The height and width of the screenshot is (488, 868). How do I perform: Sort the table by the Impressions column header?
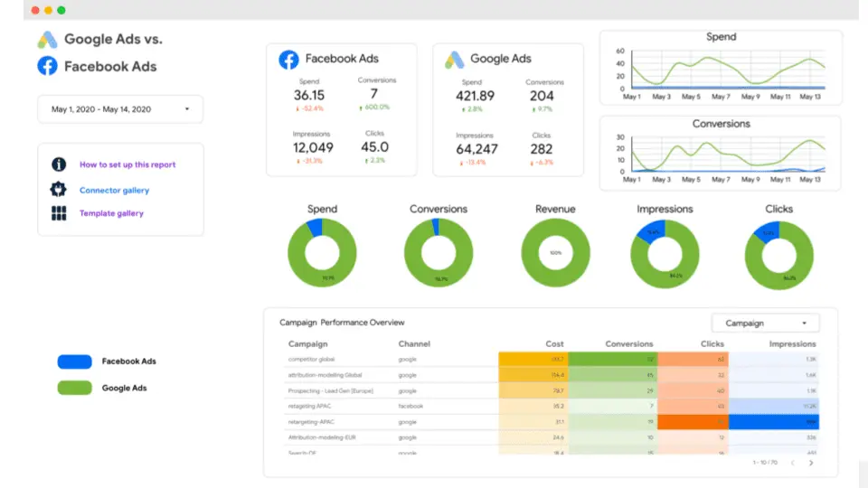[792, 343]
